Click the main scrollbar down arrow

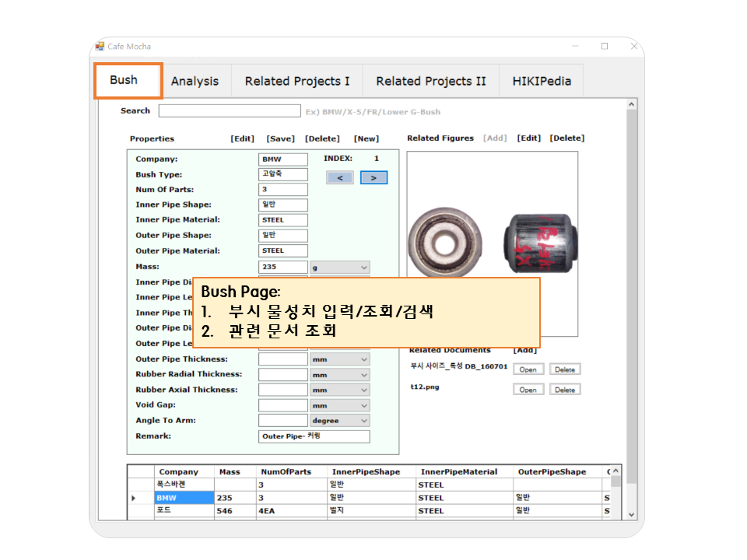tap(632, 515)
